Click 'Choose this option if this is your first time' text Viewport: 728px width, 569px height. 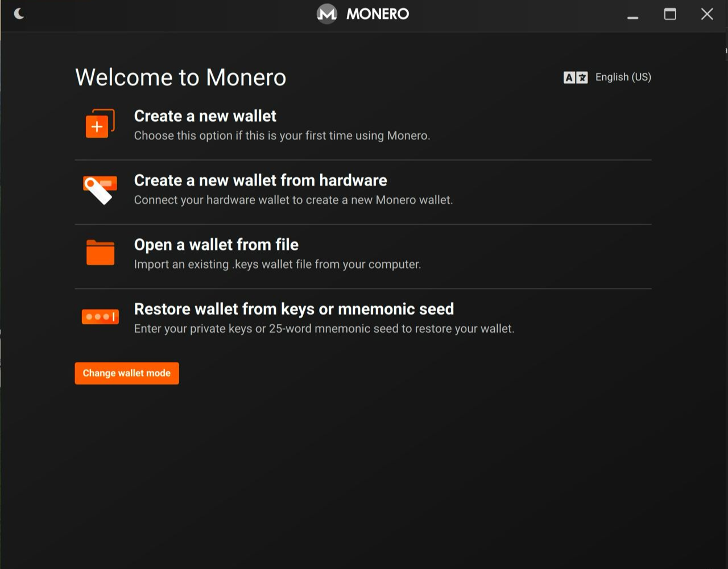[x=282, y=136]
